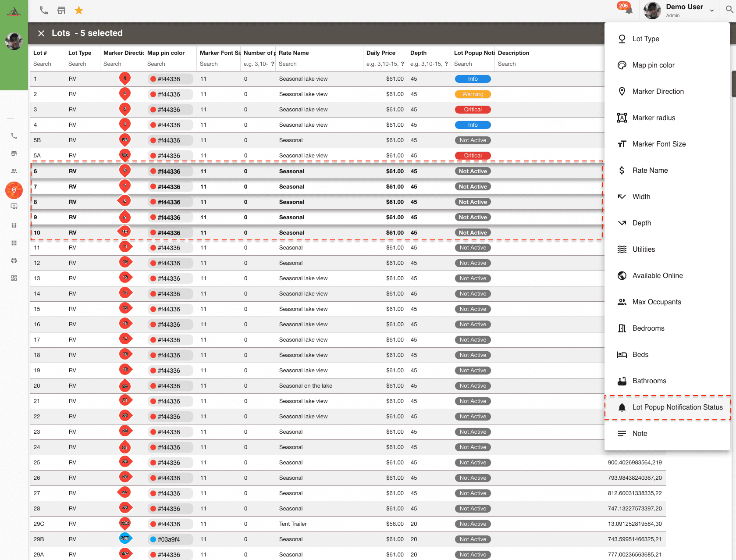Click the color chip #f44336 for lot 1

click(x=170, y=79)
